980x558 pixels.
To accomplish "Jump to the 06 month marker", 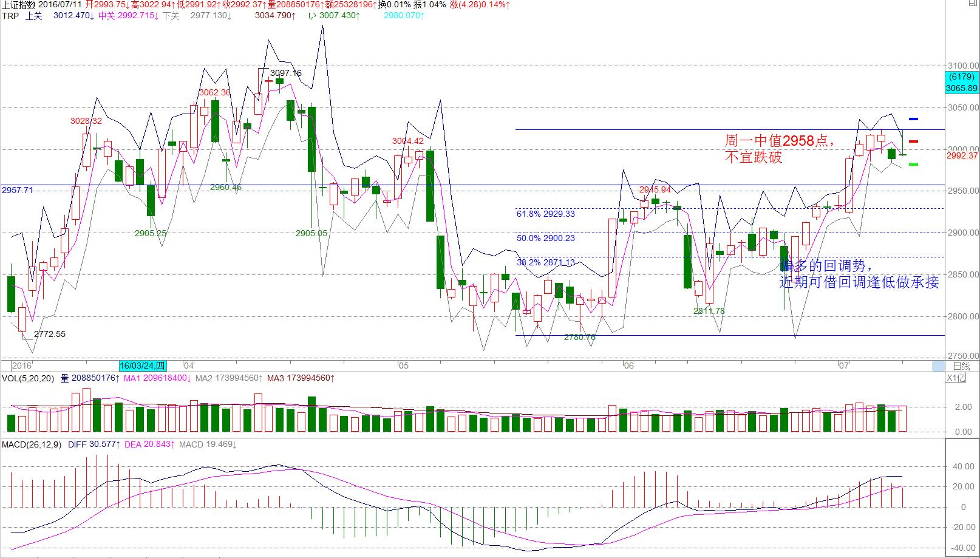I will (x=628, y=366).
